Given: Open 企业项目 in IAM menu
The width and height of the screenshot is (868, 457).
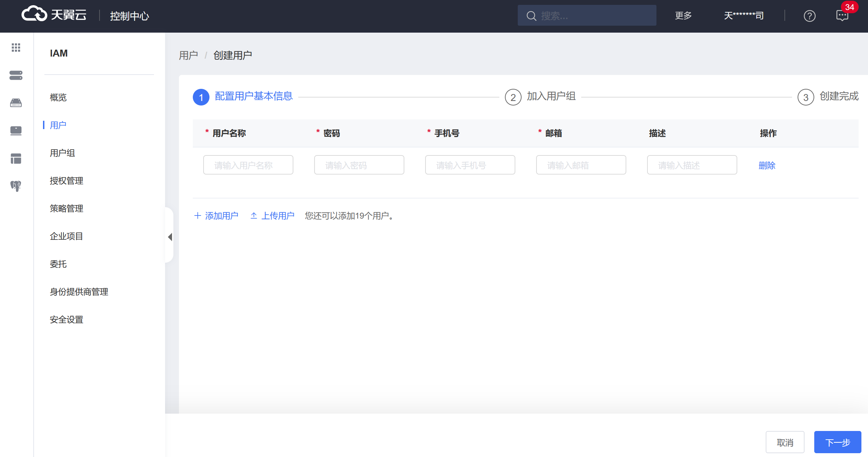Looking at the screenshot, I should click(67, 236).
